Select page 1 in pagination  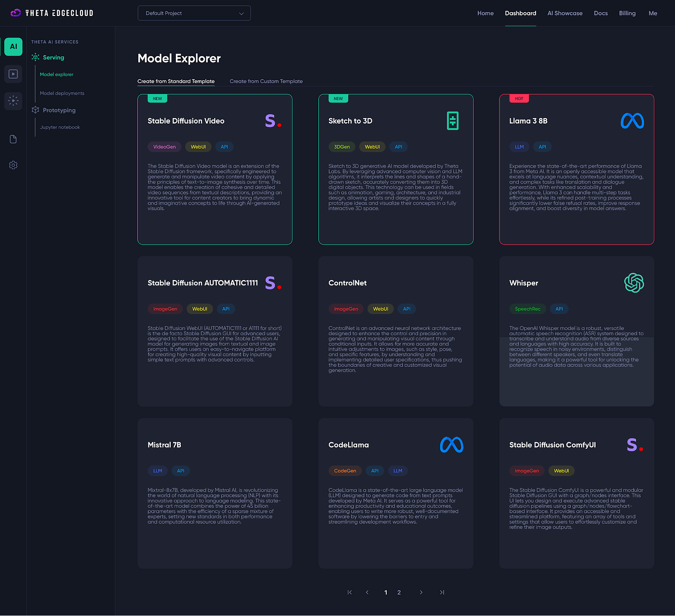(x=386, y=592)
